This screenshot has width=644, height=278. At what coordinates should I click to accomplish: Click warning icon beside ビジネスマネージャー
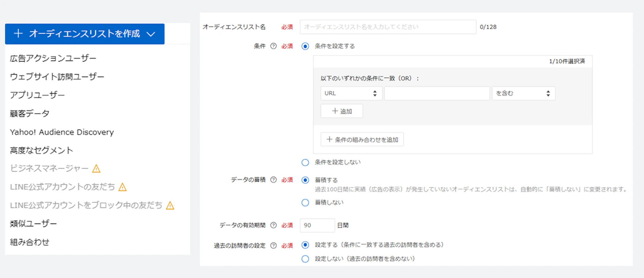tap(96, 169)
